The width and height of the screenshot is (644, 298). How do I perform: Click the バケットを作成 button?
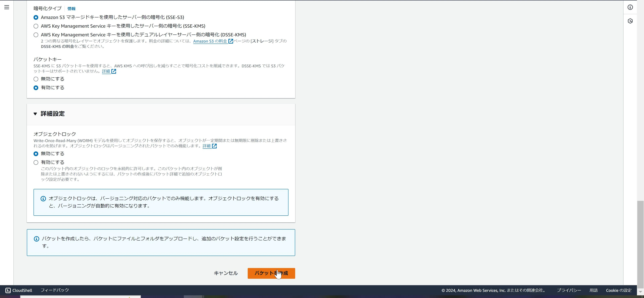[271, 273]
